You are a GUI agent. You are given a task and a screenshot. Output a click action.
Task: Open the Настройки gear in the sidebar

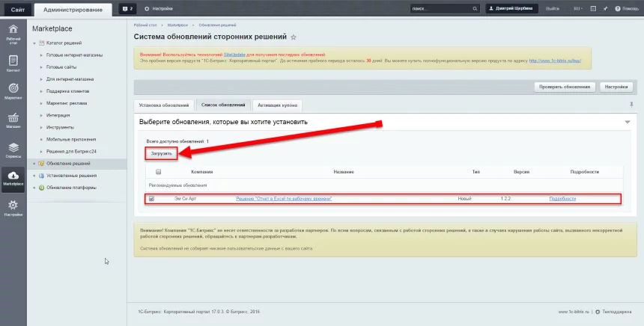13,206
